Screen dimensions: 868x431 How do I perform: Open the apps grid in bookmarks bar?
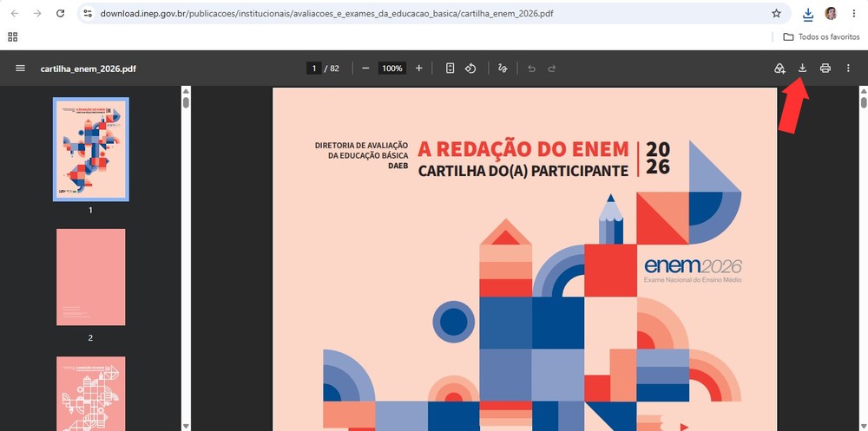pos(13,37)
